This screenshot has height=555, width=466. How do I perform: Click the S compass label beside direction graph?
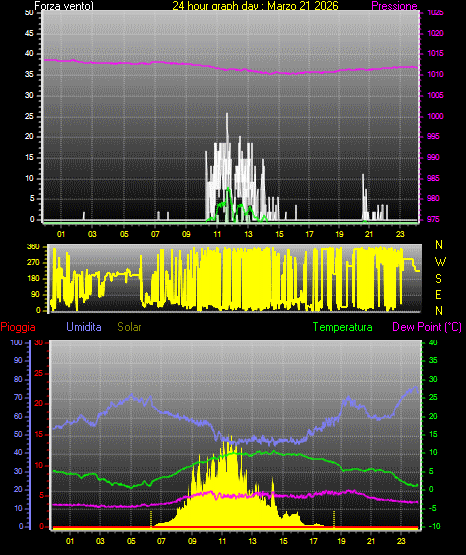coord(438,279)
